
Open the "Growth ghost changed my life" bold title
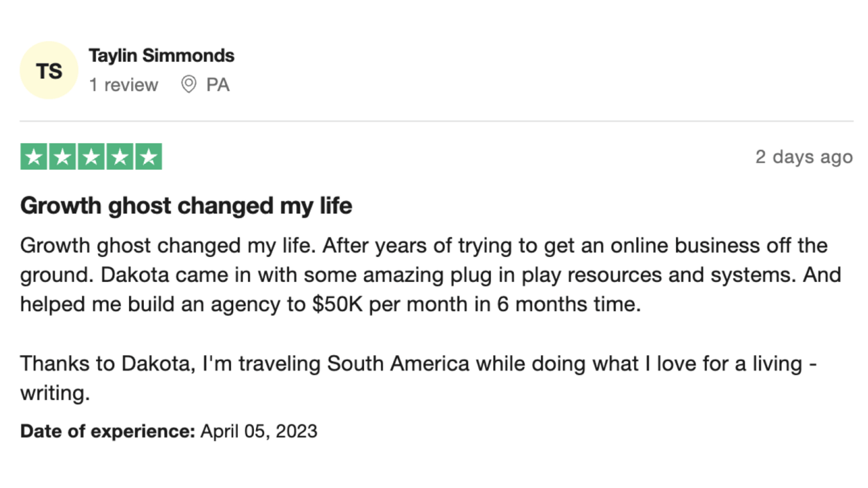click(x=186, y=205)
